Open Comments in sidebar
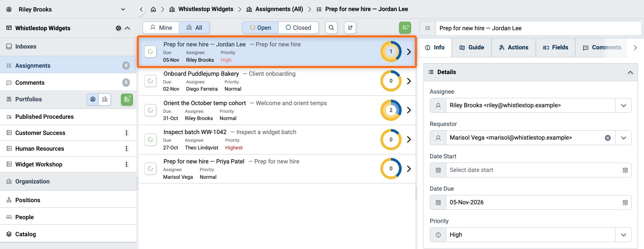This screenshot has height=249, width=644. pyautogui.click(x=68, y=83)
